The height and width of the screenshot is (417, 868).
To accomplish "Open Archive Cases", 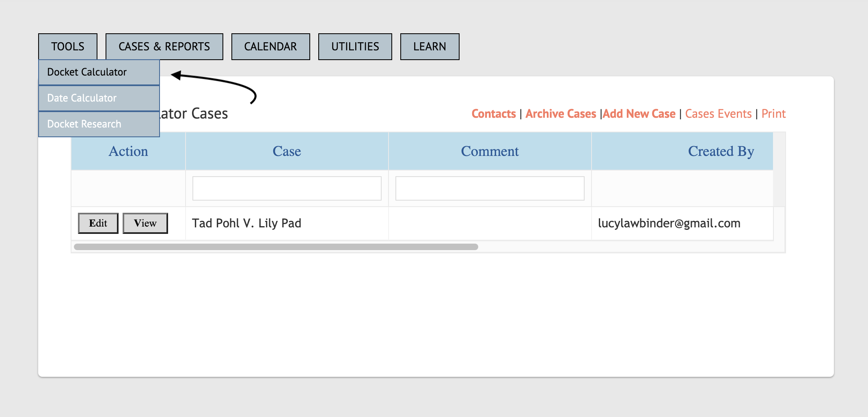I will [561, 114].
